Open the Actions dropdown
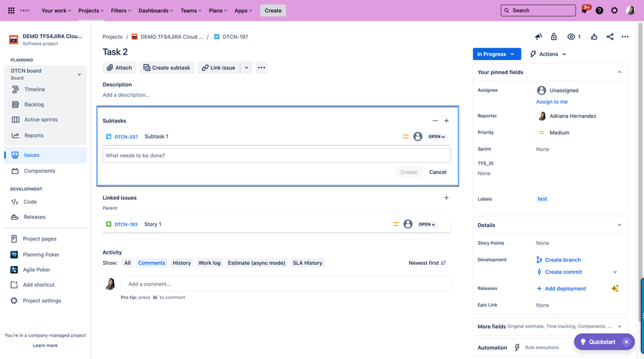644x359 pixels. [548, 54]
